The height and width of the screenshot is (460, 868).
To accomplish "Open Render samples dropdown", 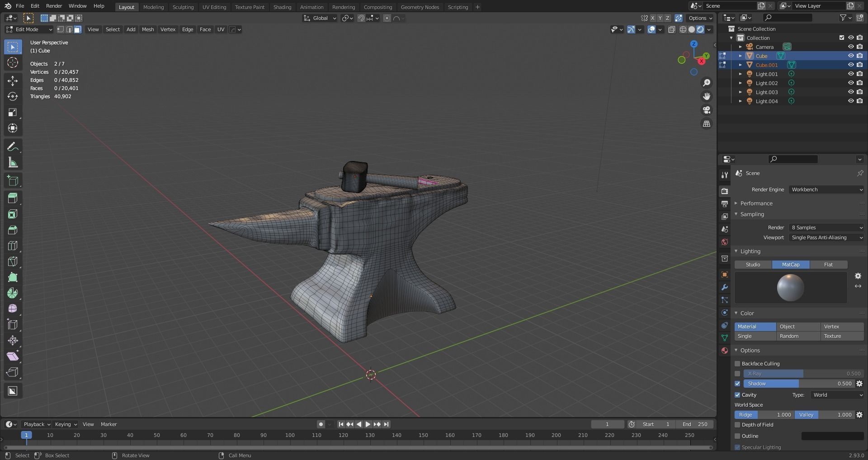I will [826, 228].
